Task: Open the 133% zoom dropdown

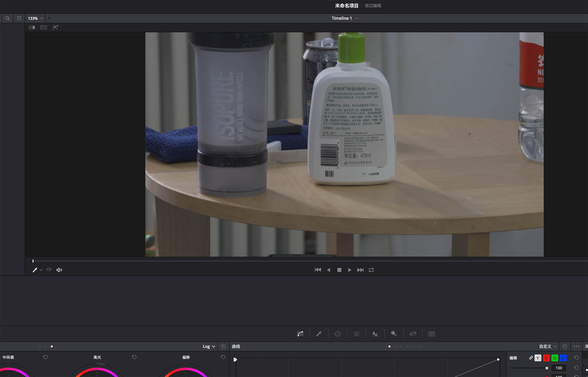Action: 35,18
